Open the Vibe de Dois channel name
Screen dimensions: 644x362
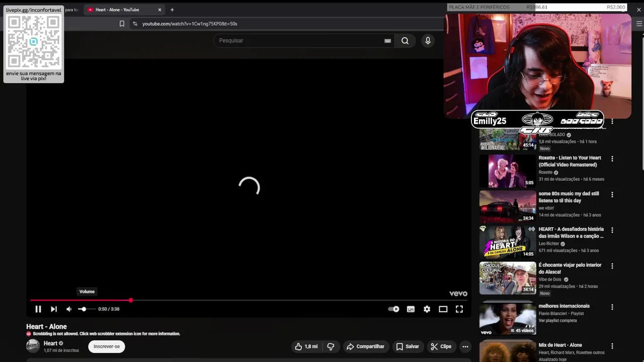[x=549, y=280]
